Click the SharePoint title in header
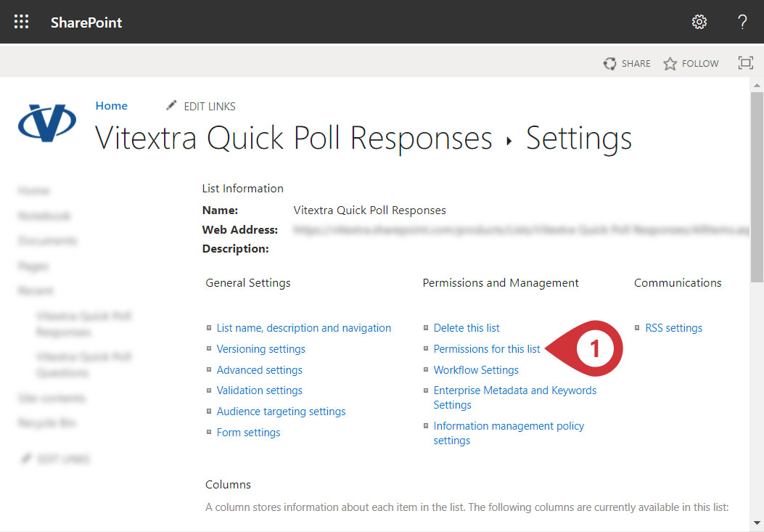Image resolution: width=764 pixels, height=532 pixels. pyautogui.click(x=86, y=22)
